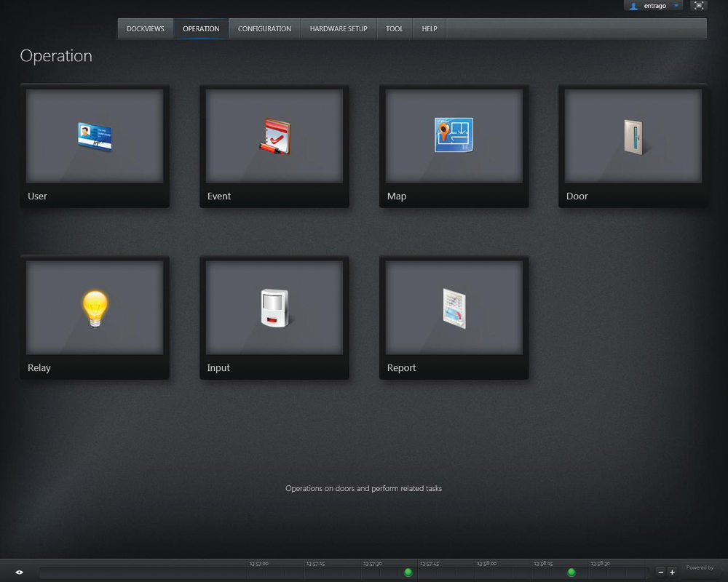
Task: Expand the entrago user dropdown
Action: (x=676, y=6)
